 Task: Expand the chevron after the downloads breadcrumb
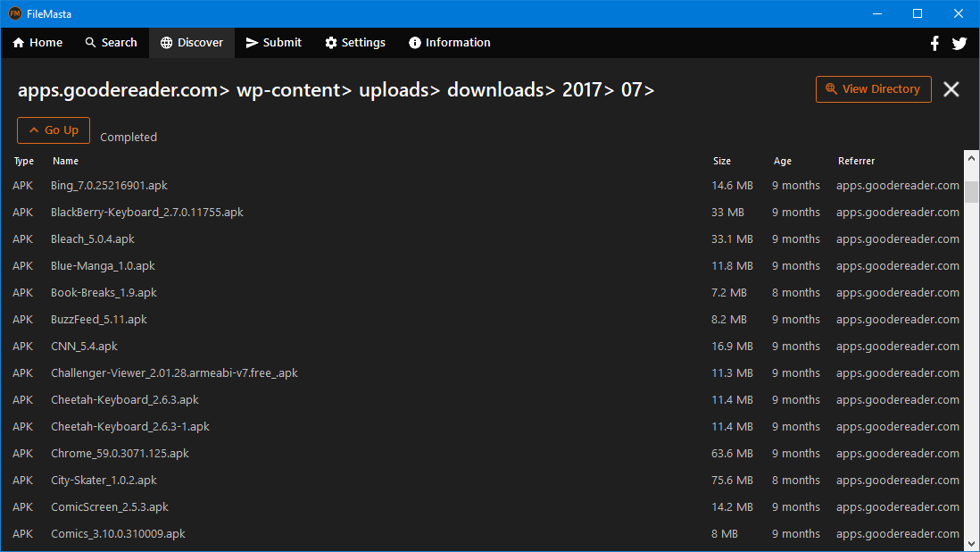point(552,90)
